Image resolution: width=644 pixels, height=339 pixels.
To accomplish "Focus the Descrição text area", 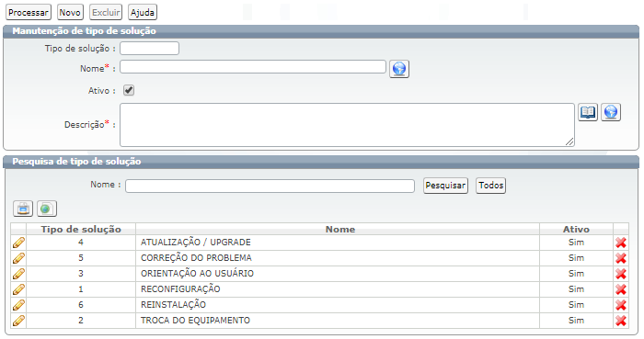I will pyautogui.click(x=347, y=125).
